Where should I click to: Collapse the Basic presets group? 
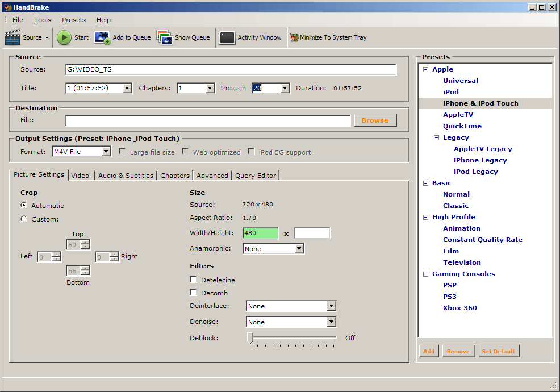pyautogui.click(x=426, y=184)
